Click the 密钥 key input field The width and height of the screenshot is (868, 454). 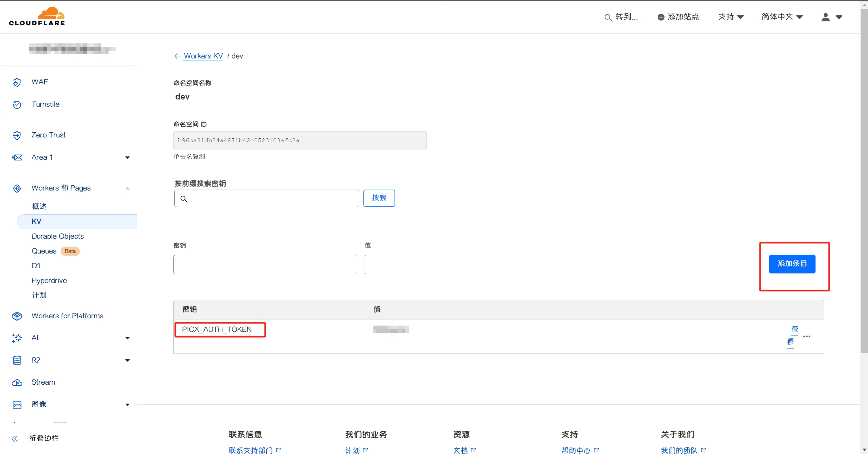point(265,264)
